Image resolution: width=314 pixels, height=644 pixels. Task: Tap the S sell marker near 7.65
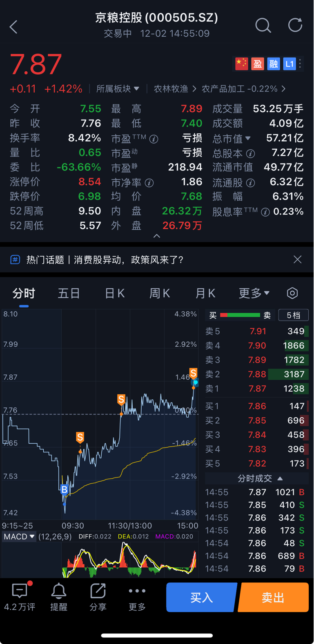click(x=80, y=438)
